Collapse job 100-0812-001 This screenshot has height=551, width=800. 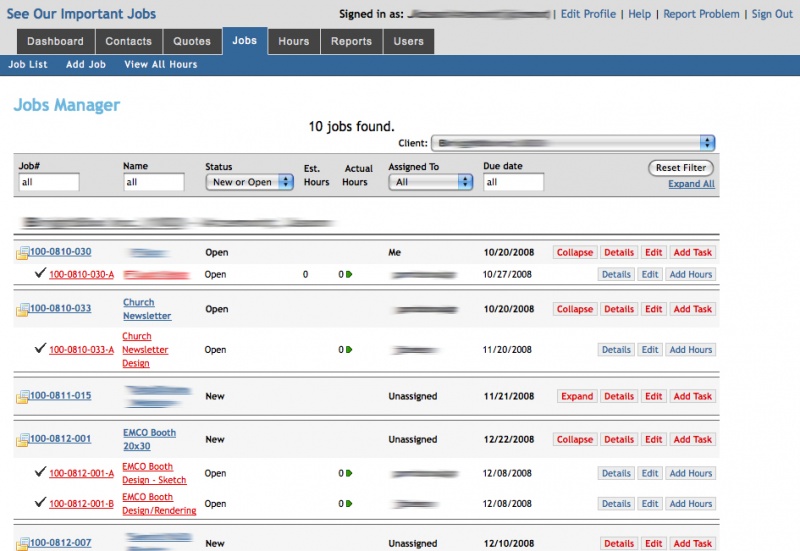pyautogui.click(x=574, y=440)
